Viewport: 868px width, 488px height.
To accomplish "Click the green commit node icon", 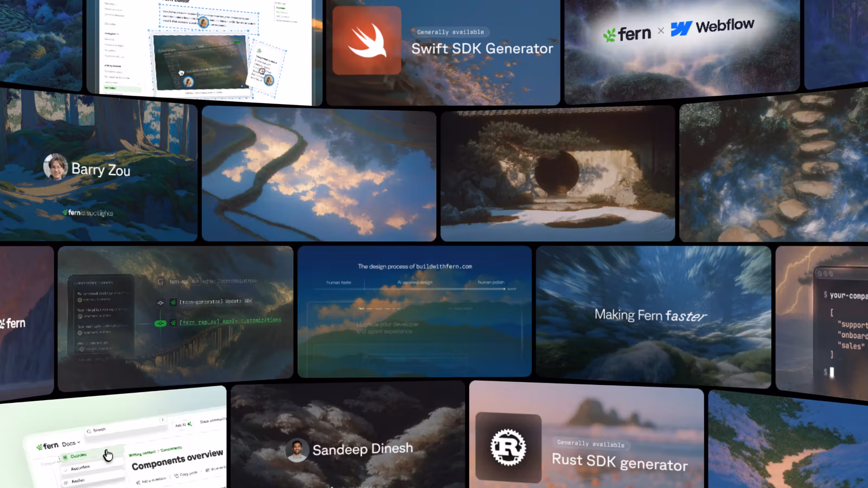I will pyautogui.click(x=160, y=323).
